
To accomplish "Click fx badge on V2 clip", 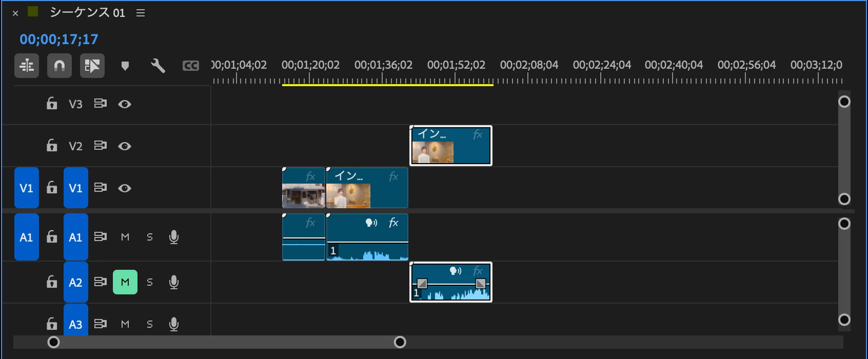I will tap(478, 134).
